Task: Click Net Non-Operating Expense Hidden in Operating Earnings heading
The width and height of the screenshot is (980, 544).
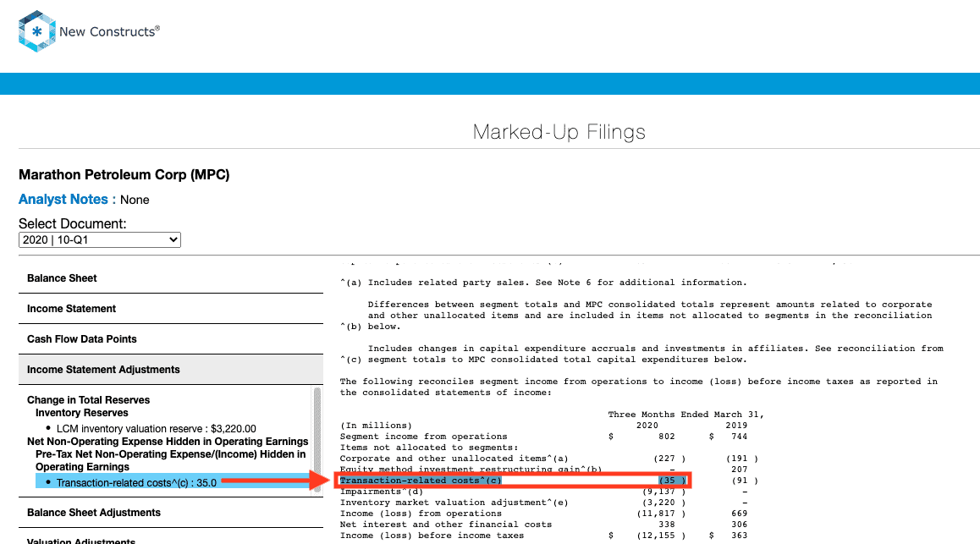Action: point(168,442)
